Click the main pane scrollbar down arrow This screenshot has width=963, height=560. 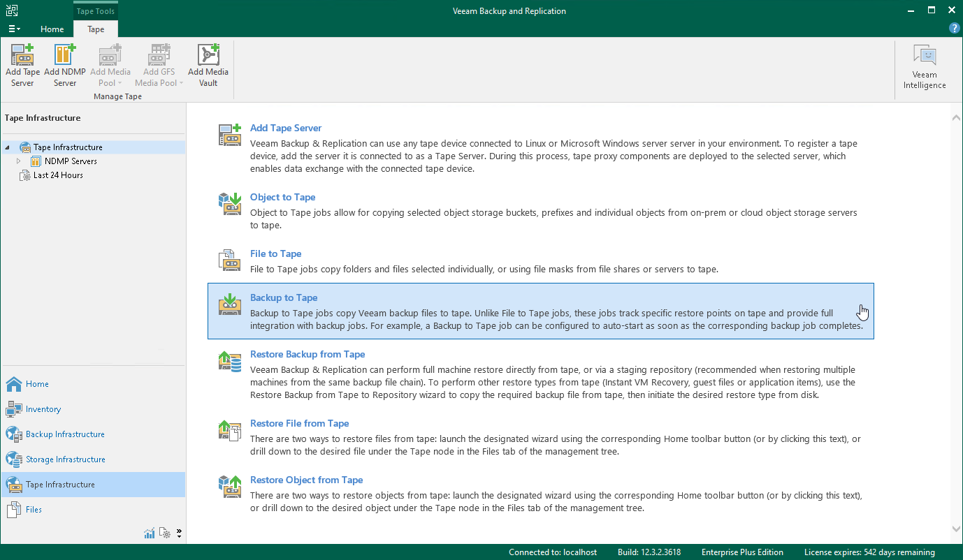(x=957, y=529)
